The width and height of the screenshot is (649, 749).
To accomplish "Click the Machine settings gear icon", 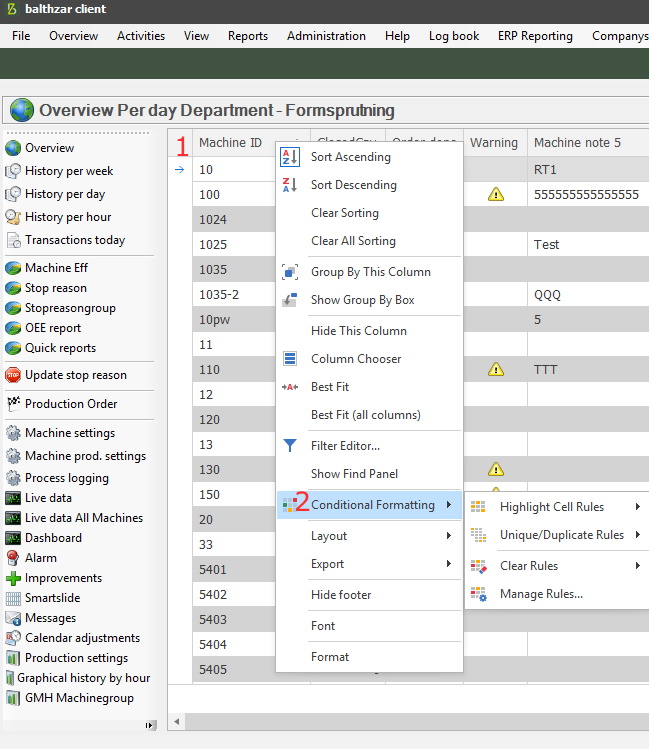I will pyautogui.click(x=13, y=433).
